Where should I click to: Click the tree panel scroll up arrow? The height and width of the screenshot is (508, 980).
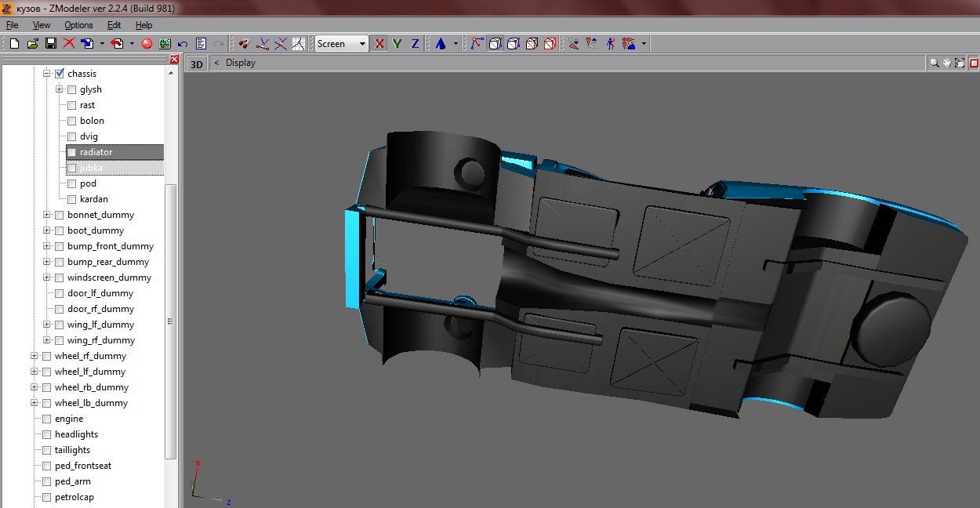[x=171, y=73]
